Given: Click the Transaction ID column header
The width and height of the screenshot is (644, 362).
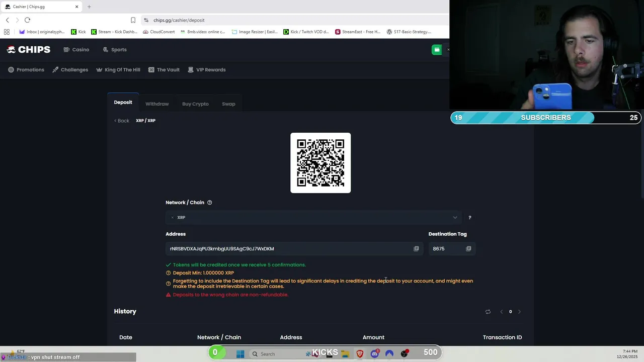Looking at the screenshot, I should (x=502, y=337).
